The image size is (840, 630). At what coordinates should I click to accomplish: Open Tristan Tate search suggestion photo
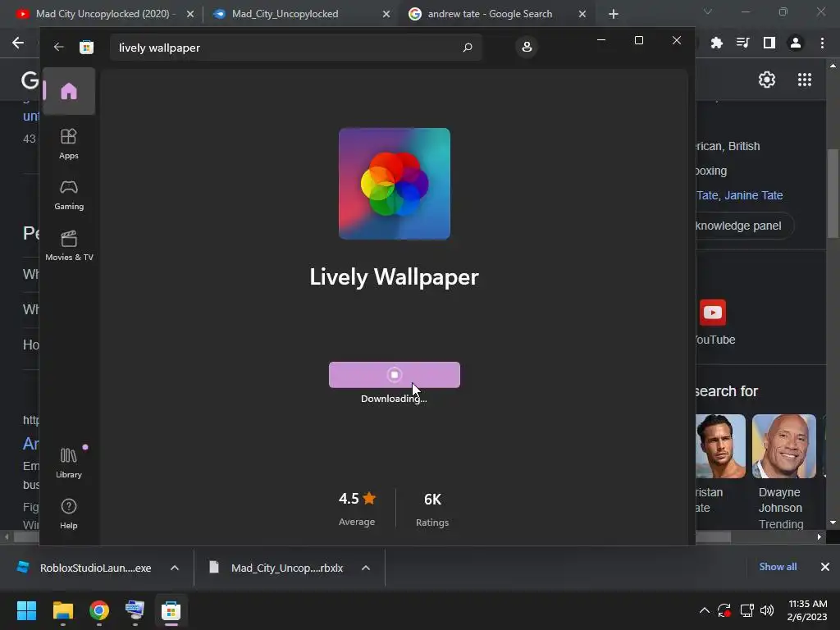720,446
